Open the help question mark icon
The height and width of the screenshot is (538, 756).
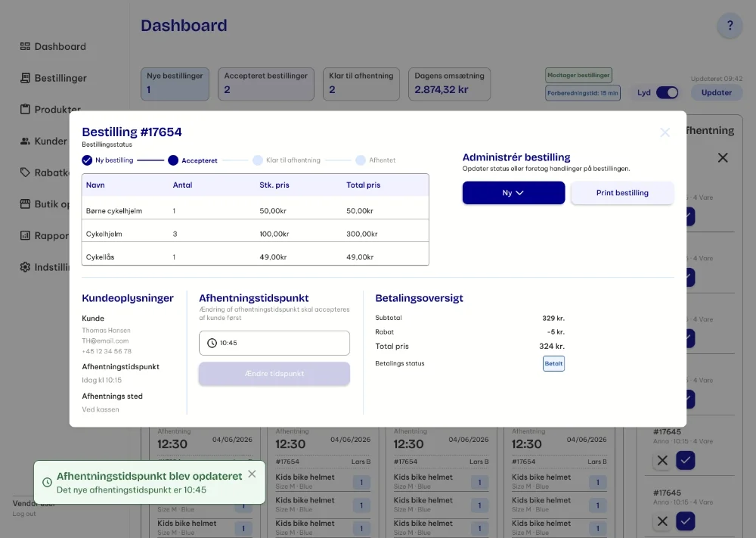pos(730,26)
